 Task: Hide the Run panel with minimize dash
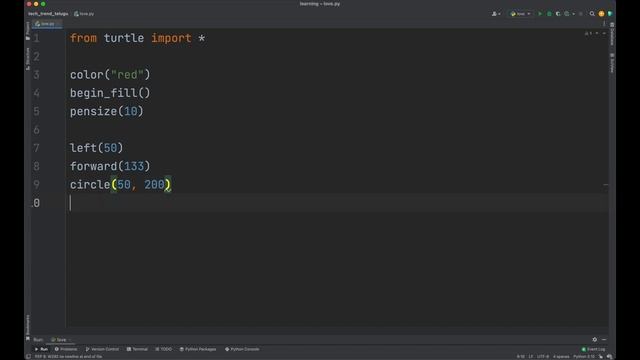604,340
